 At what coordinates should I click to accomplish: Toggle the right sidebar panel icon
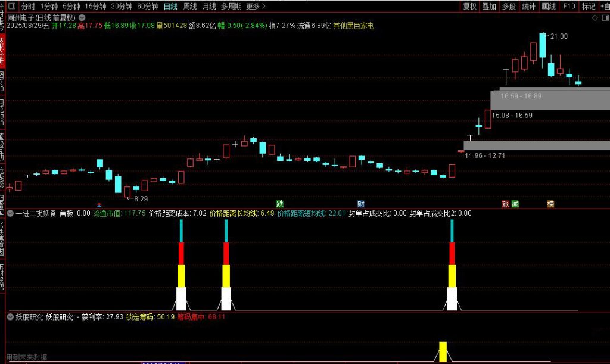point(603,18)
